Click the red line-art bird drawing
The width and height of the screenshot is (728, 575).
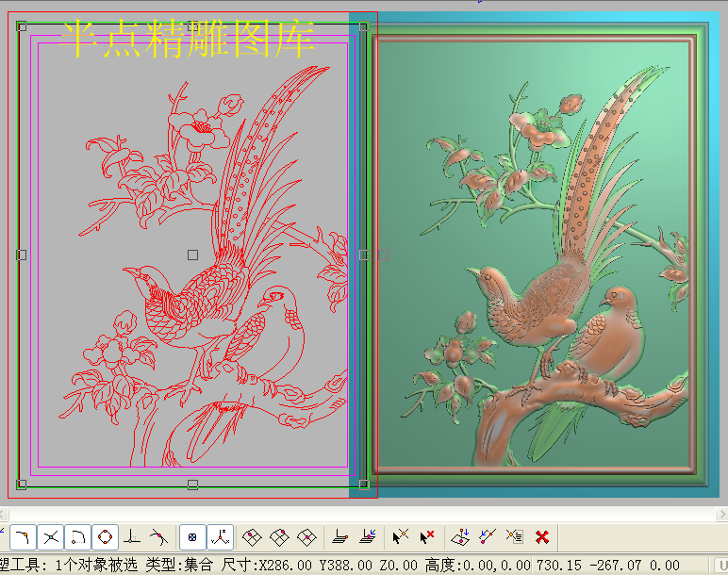[x=204, y=267]
